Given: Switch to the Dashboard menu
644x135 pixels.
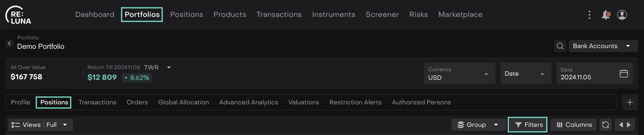Looking at the screenshot, I should [x=95, y=15].
